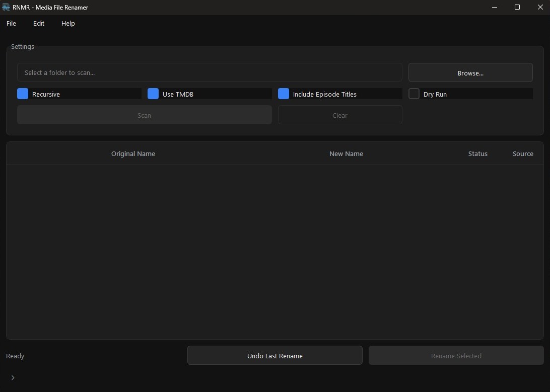550x392 pixels.
Task: Sort by the Original Name column
Action: 133,153
